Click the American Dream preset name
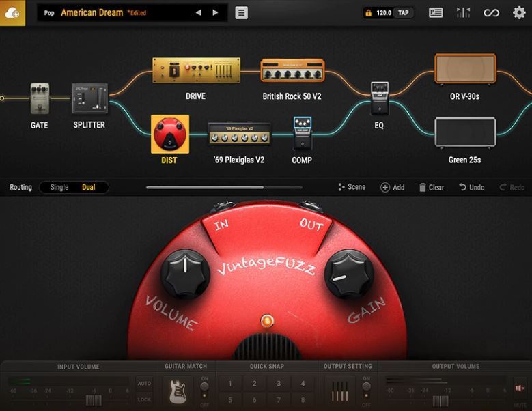This screenshot has height=411, width=532. pyautogui.click(x=92, y=12)
